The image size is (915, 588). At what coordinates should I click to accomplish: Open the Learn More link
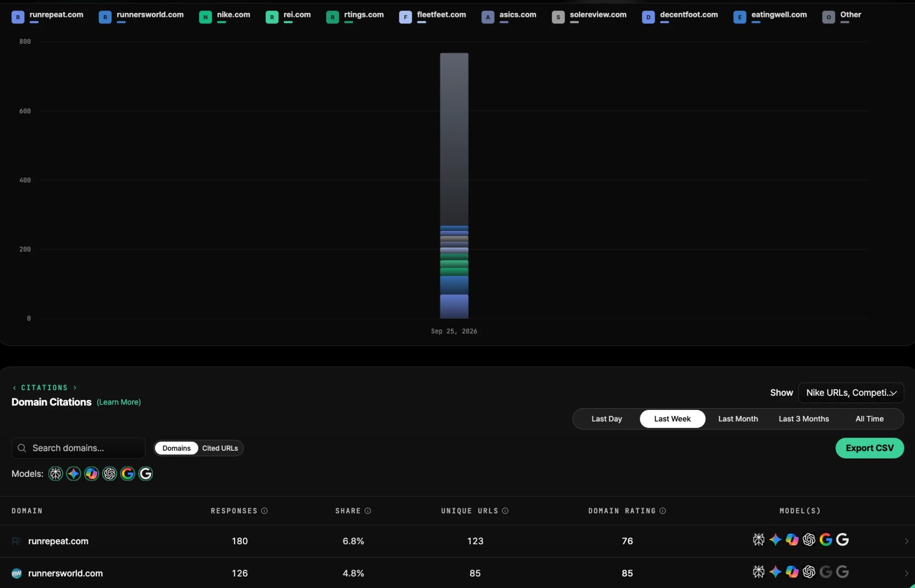[x=119, y=402]
